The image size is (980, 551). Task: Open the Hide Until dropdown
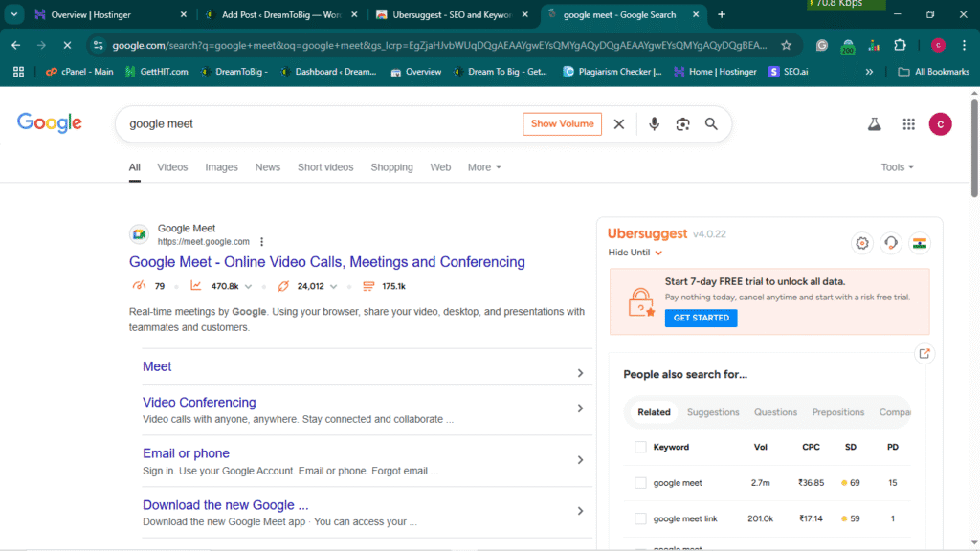click(635, 253)
